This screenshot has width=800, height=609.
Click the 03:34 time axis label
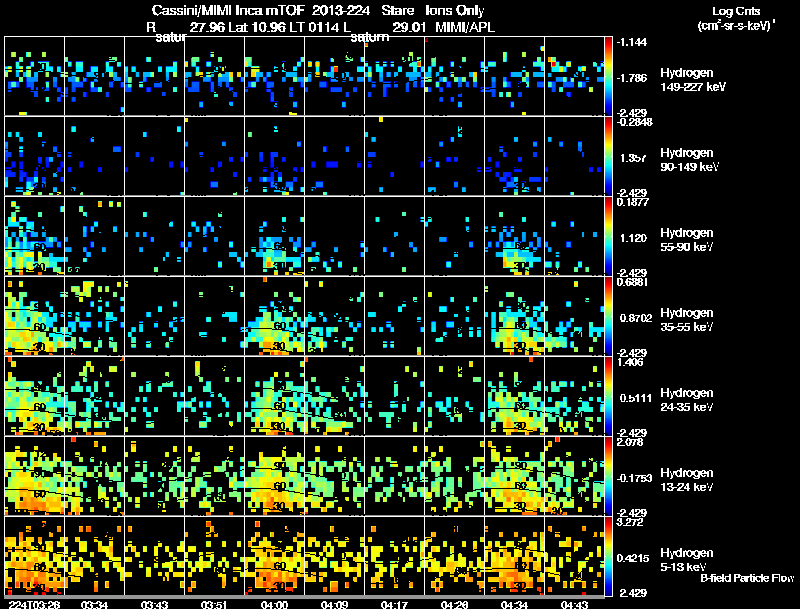pyautogui.click(x=94, y=604)
